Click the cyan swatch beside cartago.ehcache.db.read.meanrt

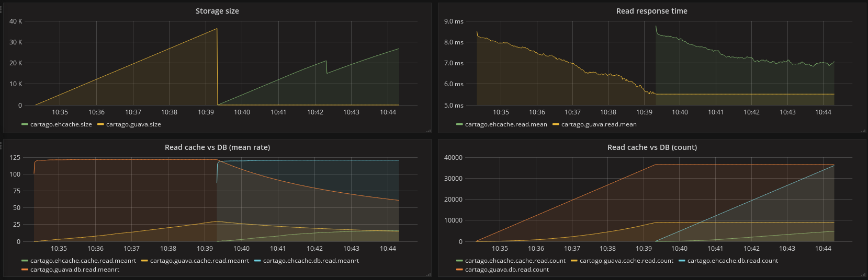coord(257,261)
